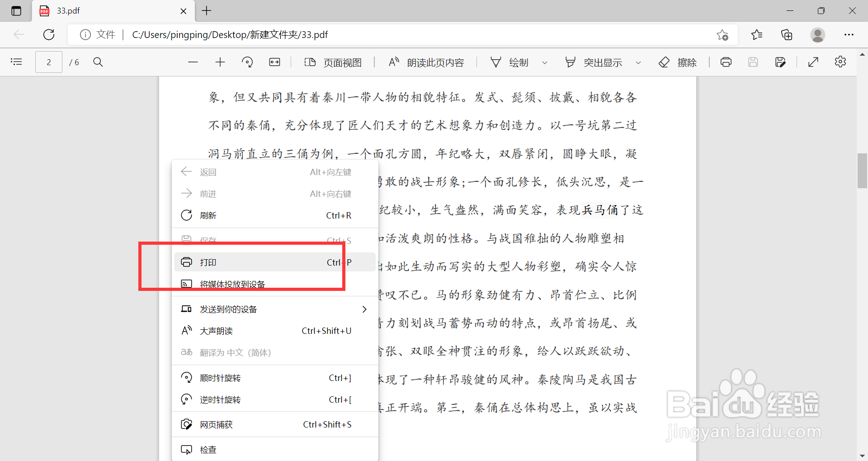
Task: Restore down the browser window
Action: 821,11
